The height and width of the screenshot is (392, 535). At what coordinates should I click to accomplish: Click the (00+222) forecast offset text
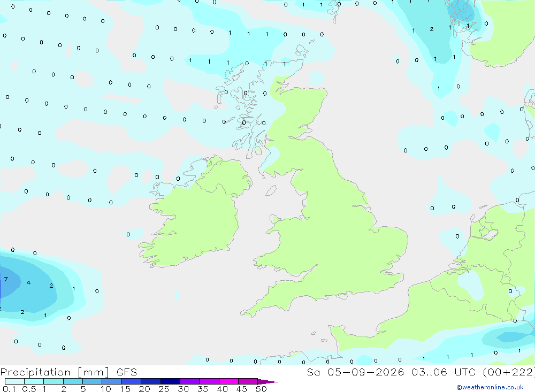pyautogui.click(x=509, y=372)
